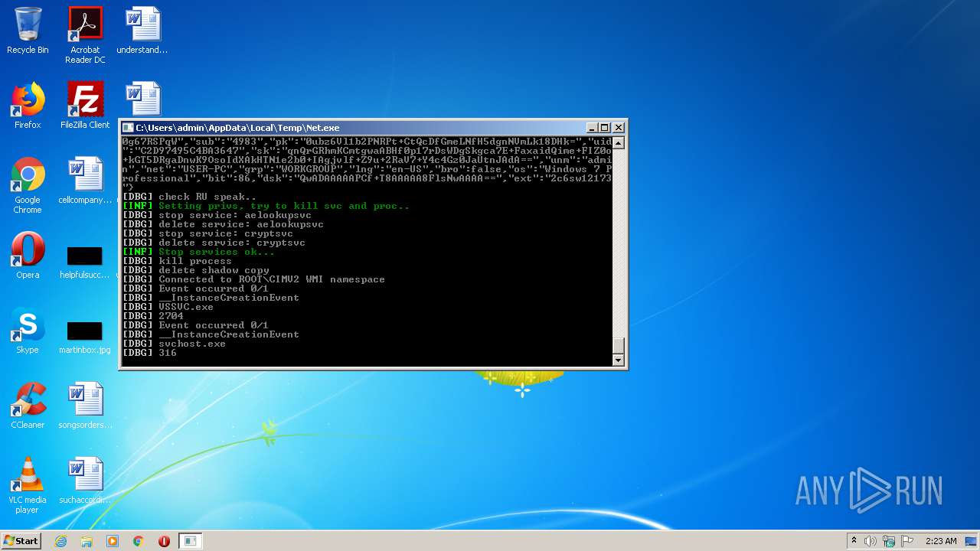Image resolution: width=980 pixels, height=551 pixels.
Task: Close the Net.exe console window
Action: tap(619, 128)
